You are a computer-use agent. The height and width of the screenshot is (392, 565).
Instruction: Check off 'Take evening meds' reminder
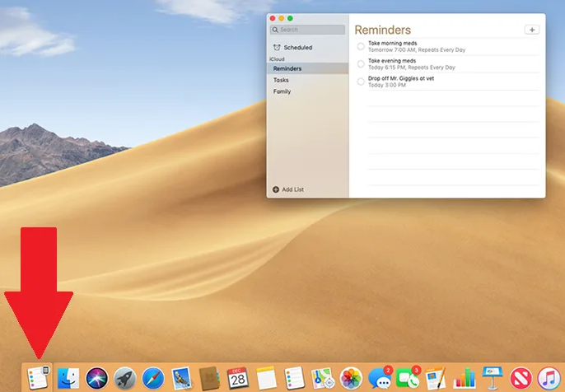tap(361, 63)
